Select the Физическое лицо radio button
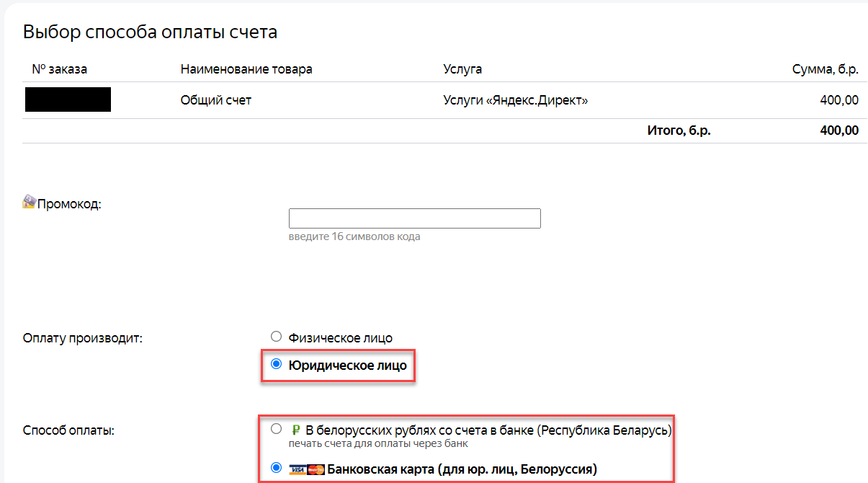 tap(276, 337)
